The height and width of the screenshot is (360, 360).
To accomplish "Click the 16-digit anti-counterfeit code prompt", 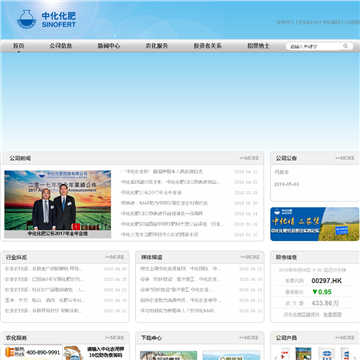I will tap(105, 352).
